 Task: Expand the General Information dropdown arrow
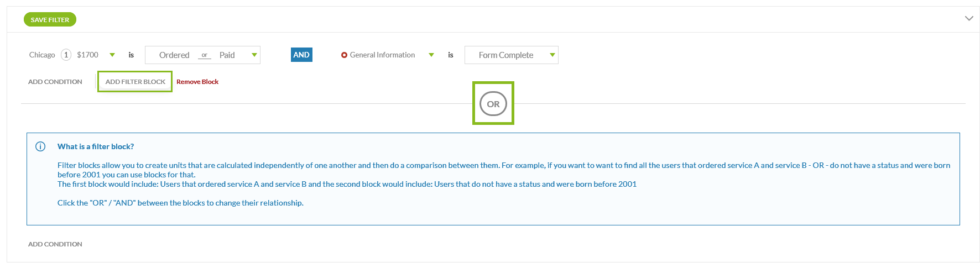(431, 55)
